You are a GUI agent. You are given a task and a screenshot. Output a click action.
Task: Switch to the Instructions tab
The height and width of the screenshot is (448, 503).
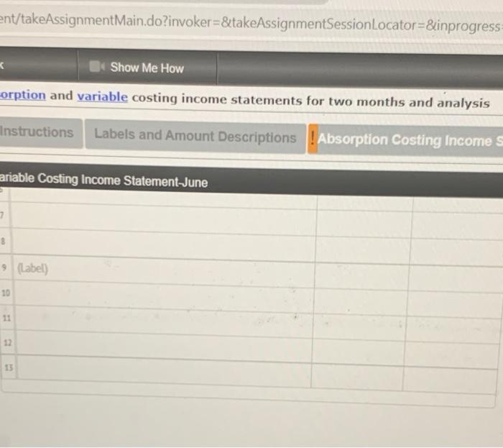pos(41,132)
